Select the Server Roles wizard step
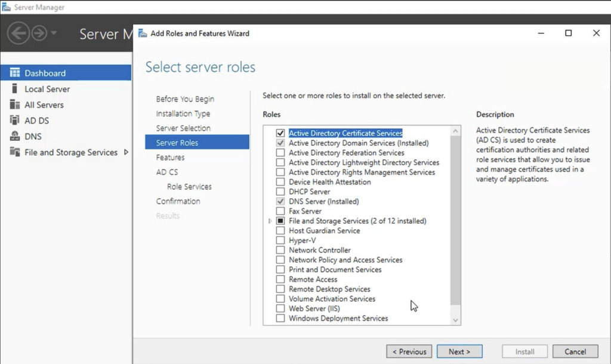The width and height of the screenshot is (611, 364). pos(197,142)
